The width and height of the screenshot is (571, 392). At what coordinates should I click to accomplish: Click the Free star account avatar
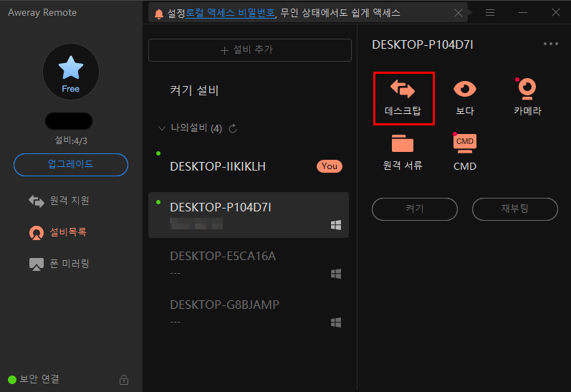[71, 72]
